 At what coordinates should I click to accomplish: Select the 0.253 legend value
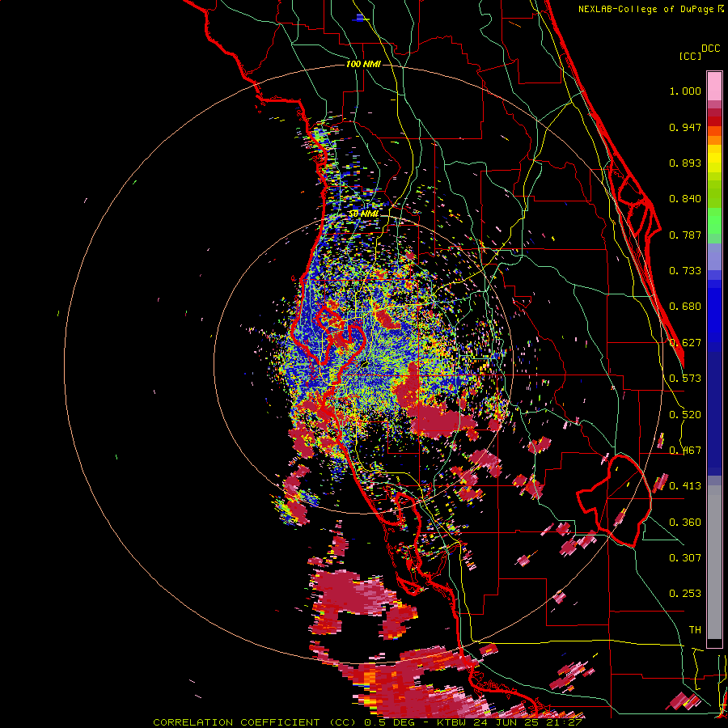685,594
